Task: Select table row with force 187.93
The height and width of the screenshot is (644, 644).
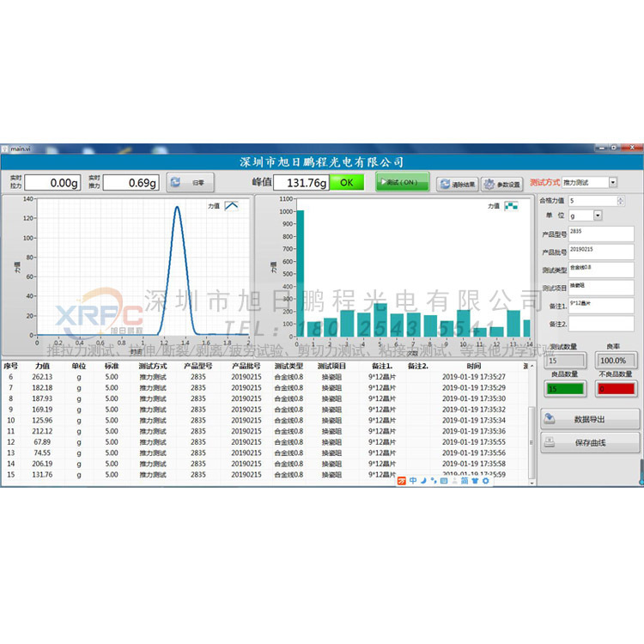Action: (x=265, y=398)
